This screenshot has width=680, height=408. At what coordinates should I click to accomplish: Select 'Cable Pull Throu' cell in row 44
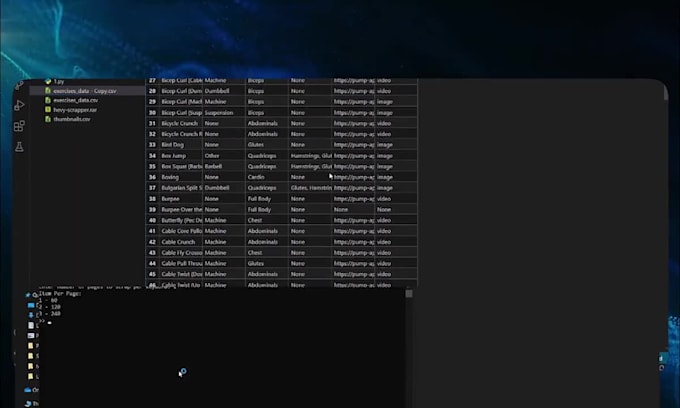coord(181,263)
